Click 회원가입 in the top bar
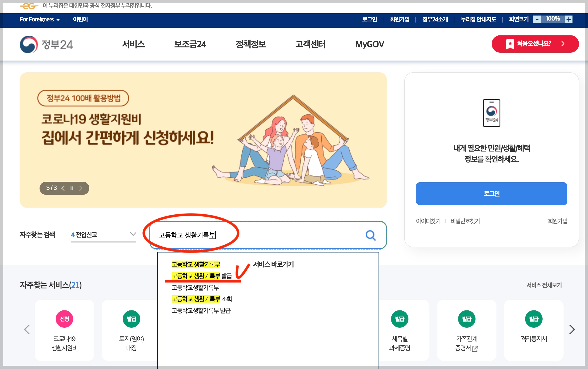 (399, 19)
